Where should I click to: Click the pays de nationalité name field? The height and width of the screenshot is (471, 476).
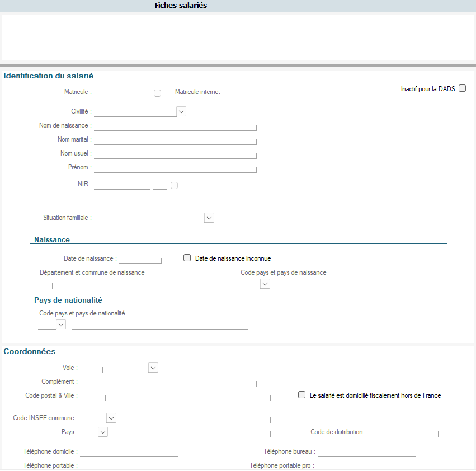(159, 325)
